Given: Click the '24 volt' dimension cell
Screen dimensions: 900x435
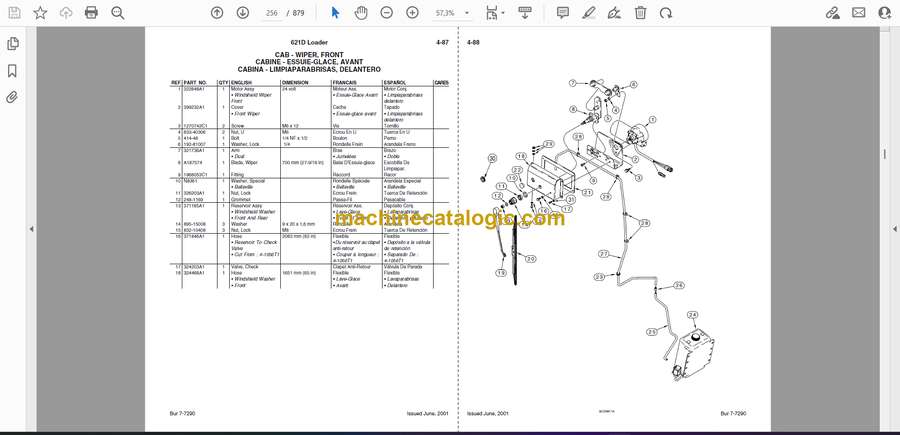Looking at the screenshot, I should coord(288,90).
